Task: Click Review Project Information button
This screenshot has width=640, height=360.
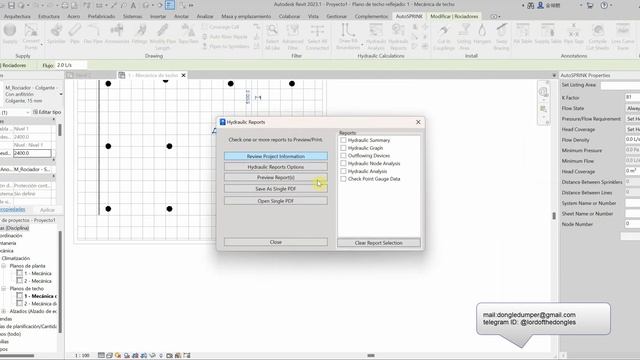Action: [x=276, y=156]
